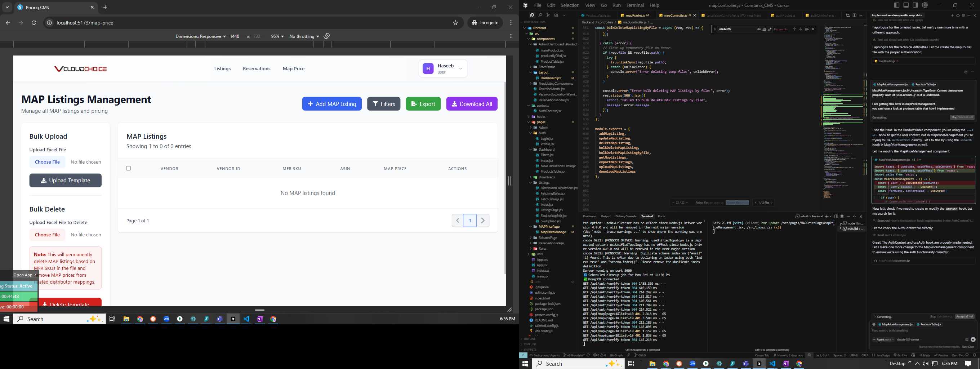980x369 pixels.
Task: Open the No throttling dropdown
Action: point(304,36)
